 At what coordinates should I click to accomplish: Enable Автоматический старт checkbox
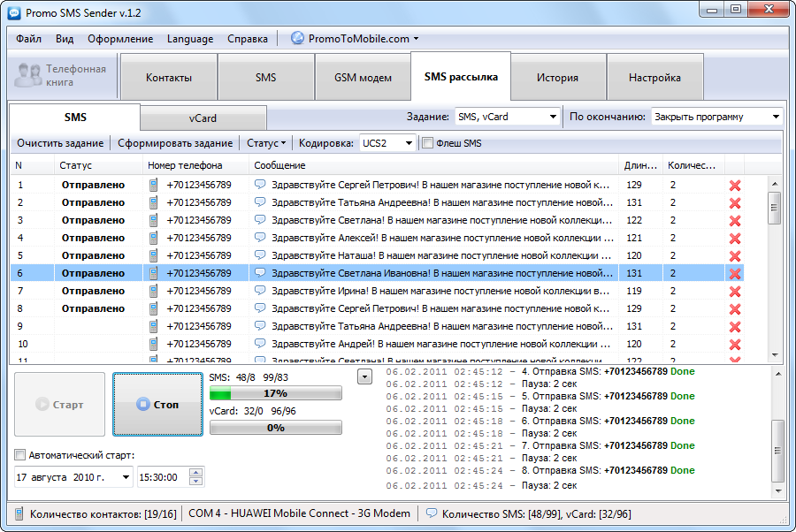point(19,454)
